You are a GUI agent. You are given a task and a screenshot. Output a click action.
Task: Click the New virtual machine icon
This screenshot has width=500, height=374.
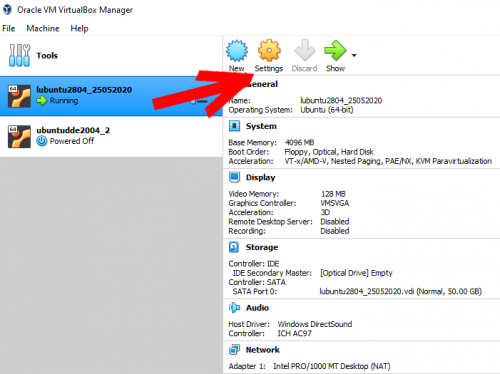237,51
